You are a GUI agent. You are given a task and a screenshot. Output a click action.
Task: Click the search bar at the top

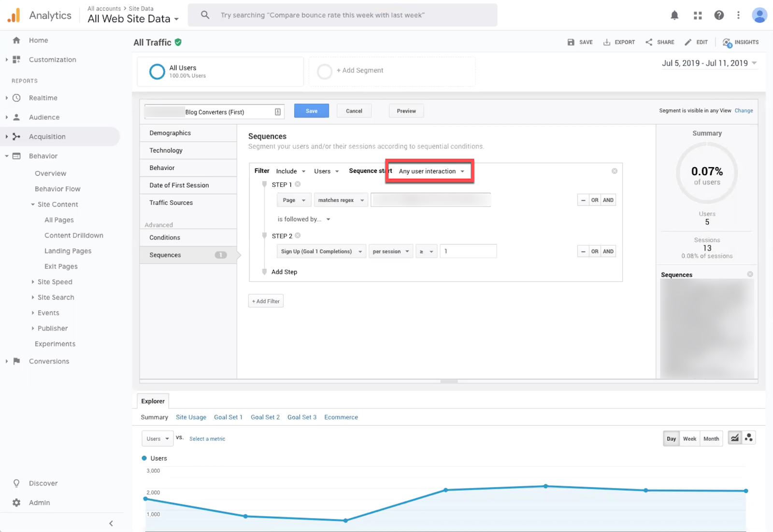coord(343,15)
